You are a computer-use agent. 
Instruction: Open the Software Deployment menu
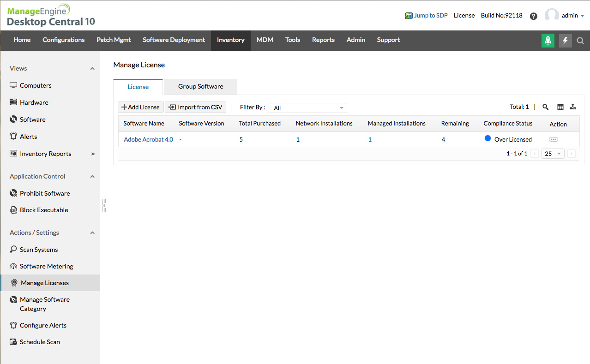click(x=174, y=40)
